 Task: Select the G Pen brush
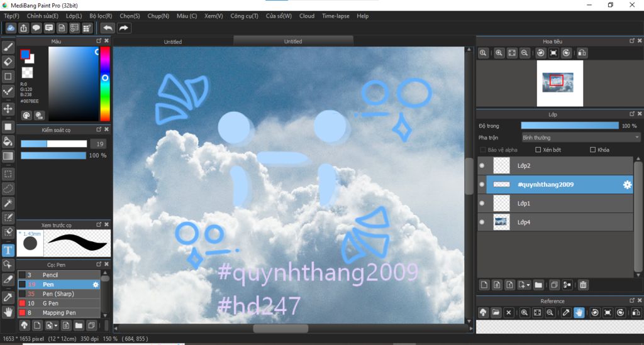(59, 303)
